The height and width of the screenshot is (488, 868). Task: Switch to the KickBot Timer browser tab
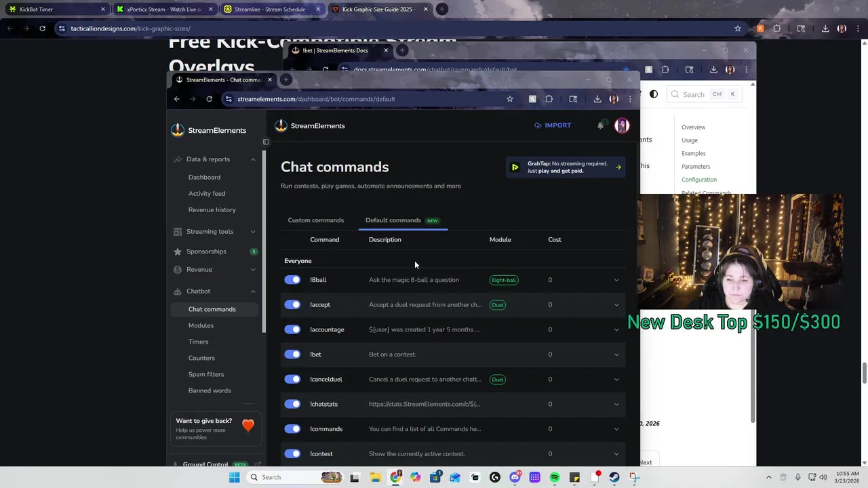pyautogui.click(x=57, y=9)
